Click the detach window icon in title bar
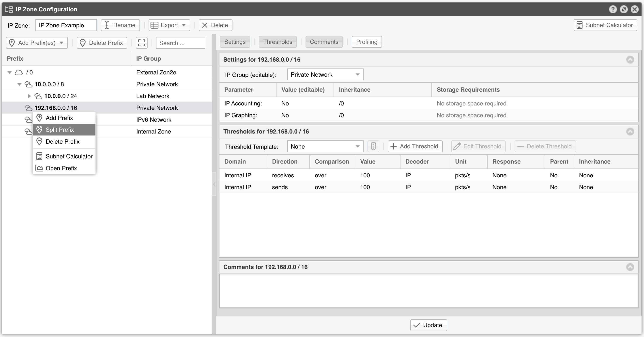The image size is (644, 337). click(x=624, y=9)
